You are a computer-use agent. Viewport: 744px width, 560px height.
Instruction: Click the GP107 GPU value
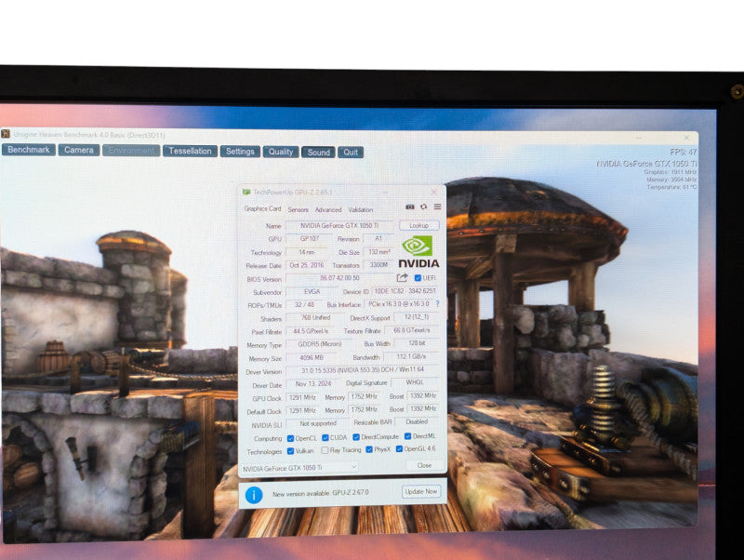click(310, 239)
